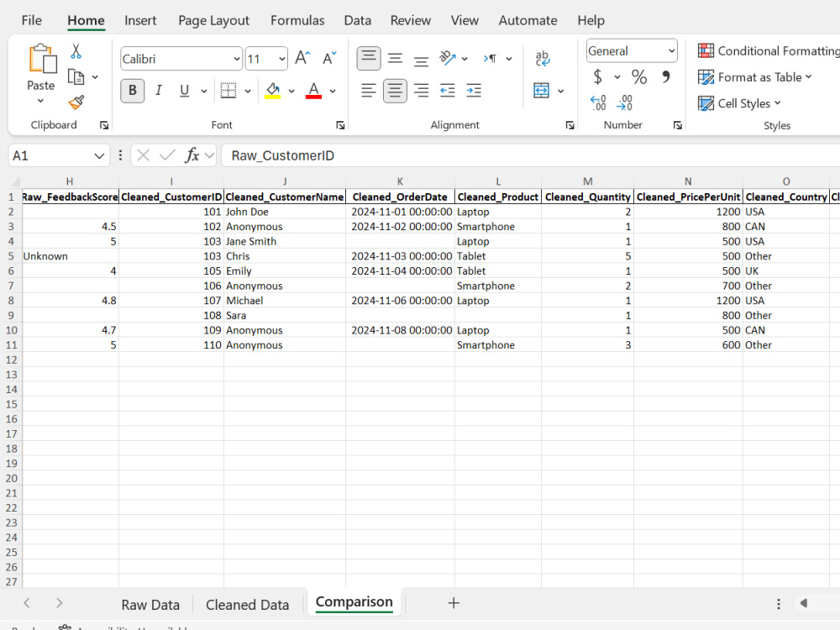Screen dimensions: 840x630
Task: Select the cell containing Jane Smith
Action: 285,242
